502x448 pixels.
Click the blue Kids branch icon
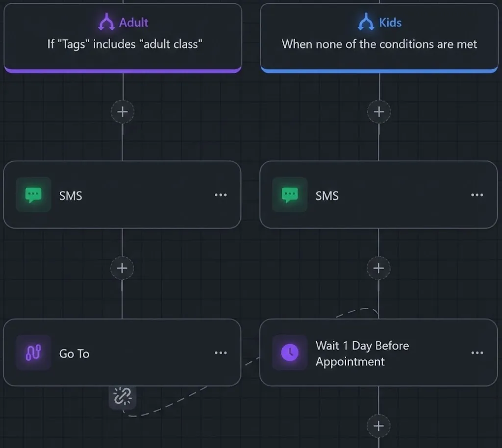[366, 22]
